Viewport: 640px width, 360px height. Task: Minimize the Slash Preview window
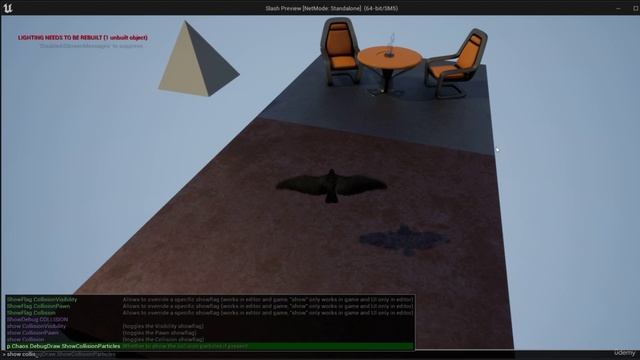pos(618,8)
